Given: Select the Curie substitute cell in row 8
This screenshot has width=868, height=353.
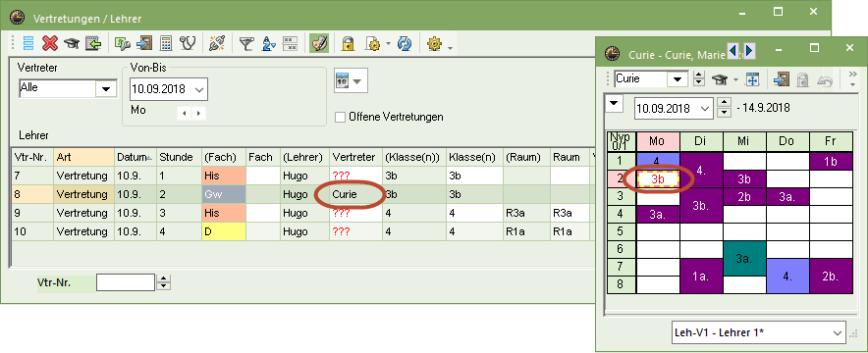Looking at the screenshot, I should 355,194.
